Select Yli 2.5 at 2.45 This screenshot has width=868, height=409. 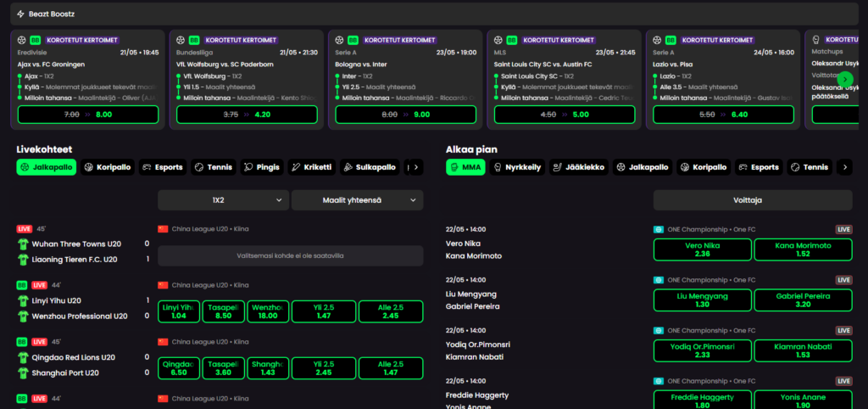(324, 368)
